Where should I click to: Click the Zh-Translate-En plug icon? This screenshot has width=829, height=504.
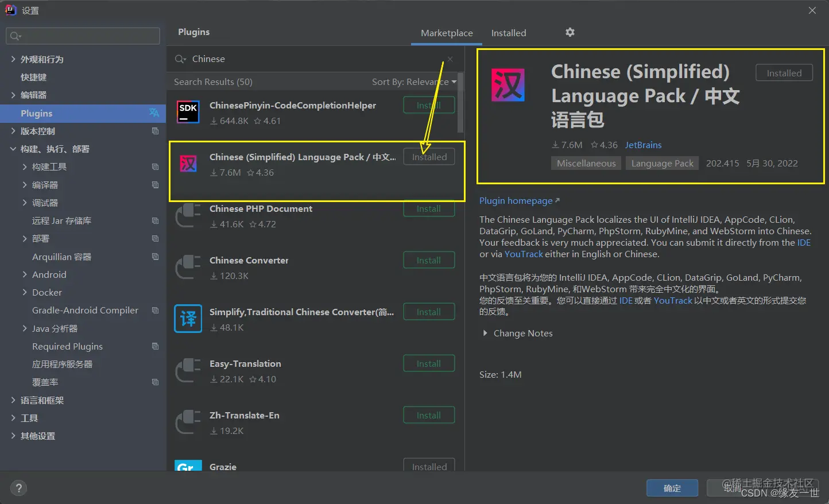(188, 422)
